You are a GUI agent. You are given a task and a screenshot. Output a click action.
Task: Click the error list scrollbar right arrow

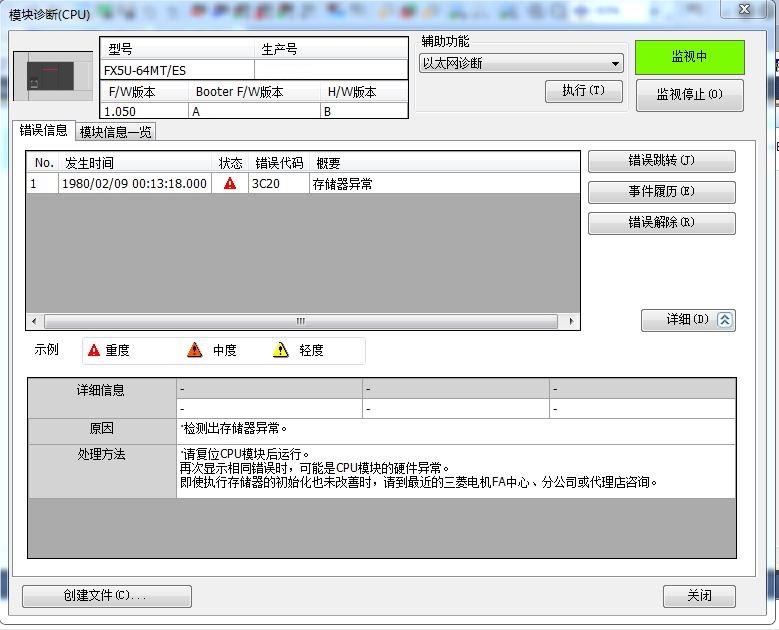[572, 321]
